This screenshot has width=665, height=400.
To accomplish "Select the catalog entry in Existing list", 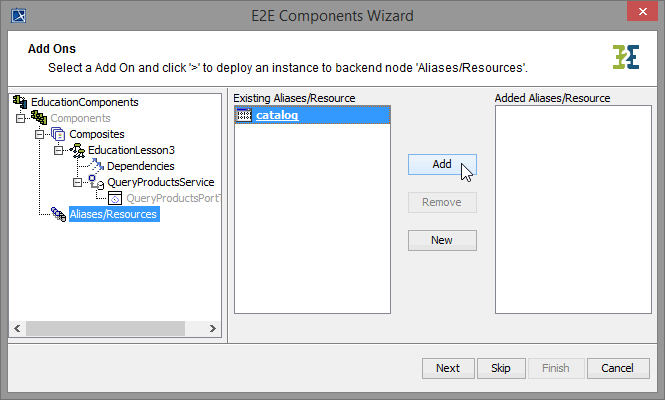I will (277, 115).
